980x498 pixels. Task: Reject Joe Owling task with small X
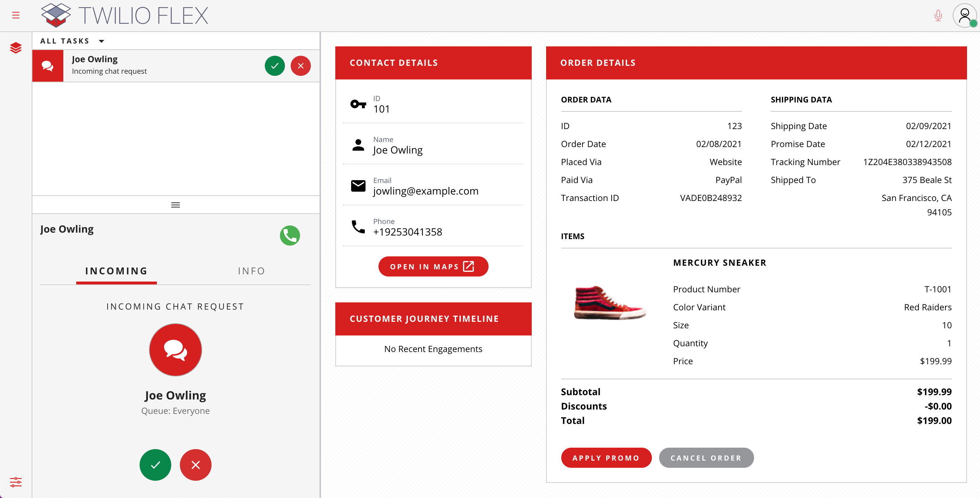[300, 66]
